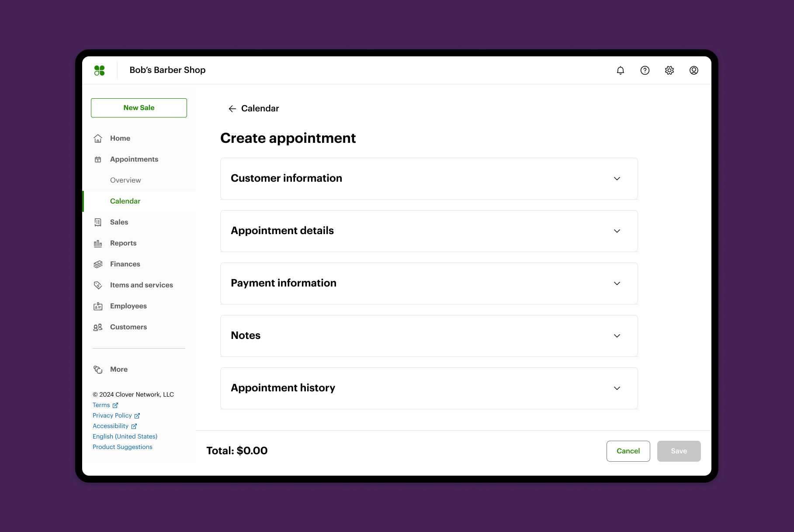The image size is (794, 532).
Task: Click the Customers people icon
Action: 98,327
